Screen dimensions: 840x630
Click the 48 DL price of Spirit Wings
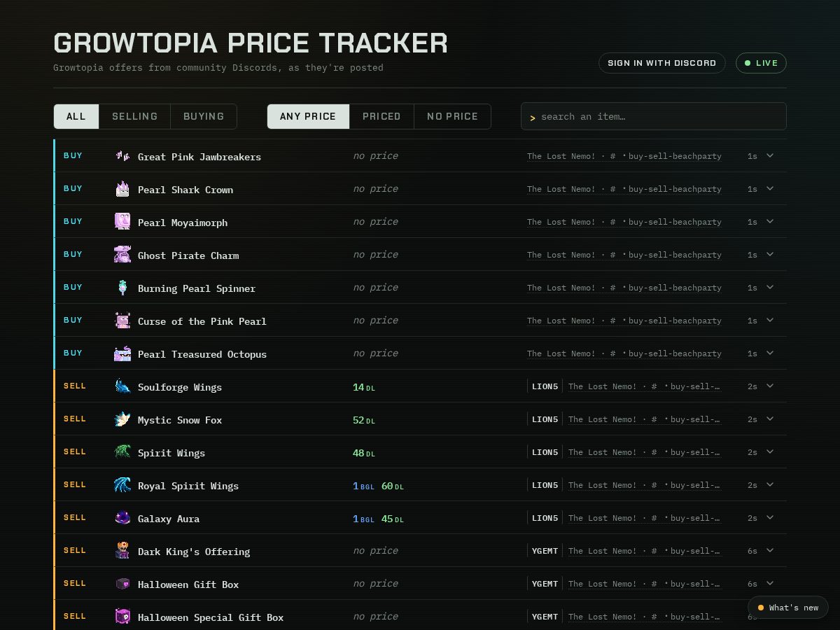pos(364,453)
